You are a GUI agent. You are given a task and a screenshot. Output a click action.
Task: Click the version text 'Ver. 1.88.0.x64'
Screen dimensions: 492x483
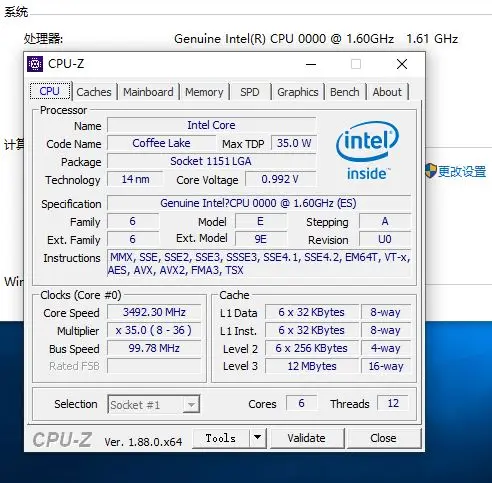pyautogui.click(x=143, y=442)
